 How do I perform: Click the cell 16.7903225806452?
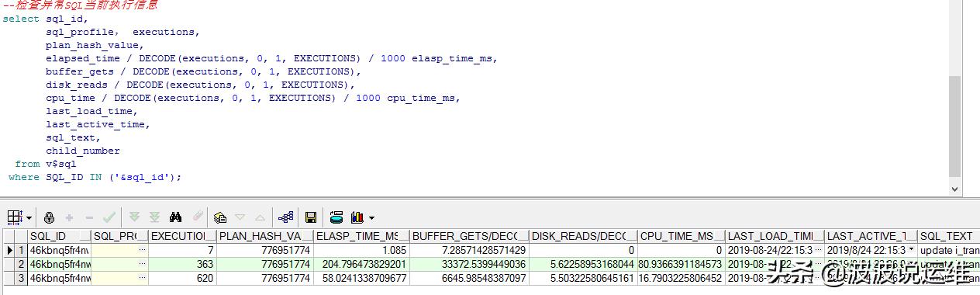(x=681, y=278)
